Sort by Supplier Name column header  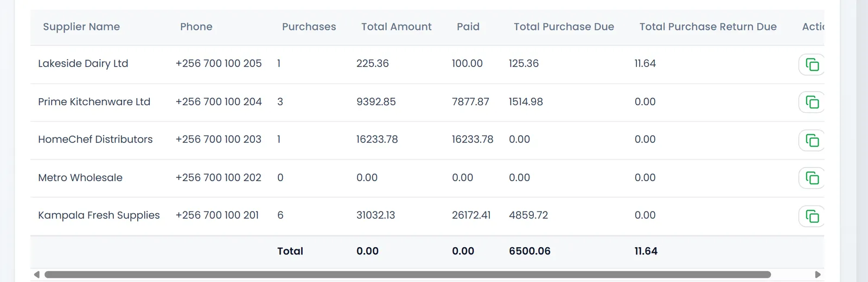(81, 27)
